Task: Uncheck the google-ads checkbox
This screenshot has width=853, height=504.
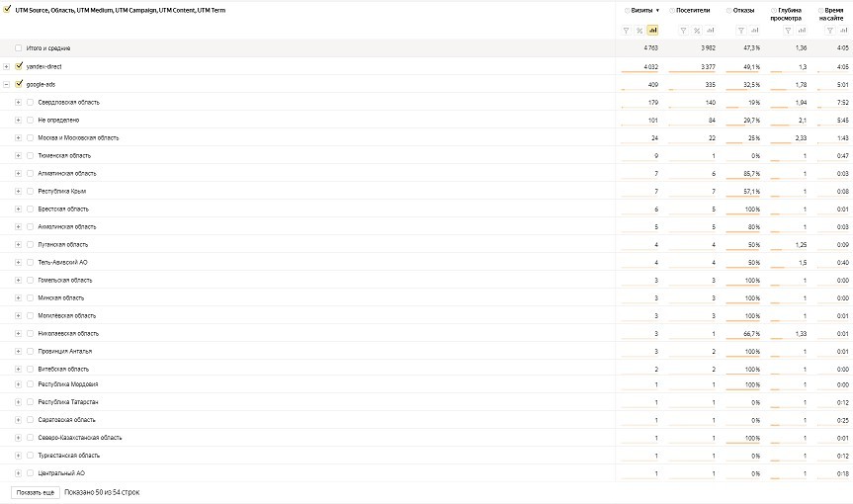Action: [19, 84]
